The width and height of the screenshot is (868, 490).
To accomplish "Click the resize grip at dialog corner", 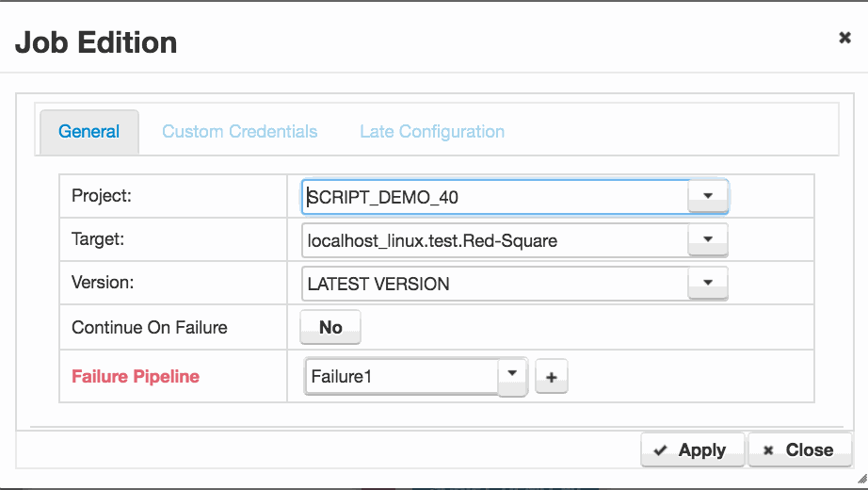I will (x=862, y=479).
